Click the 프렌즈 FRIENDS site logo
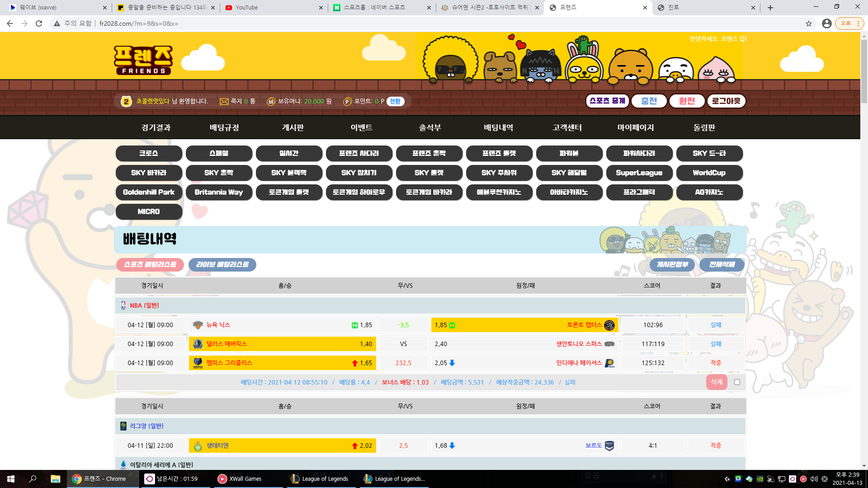The image size is (868, 488). click(x=143, y=60)
